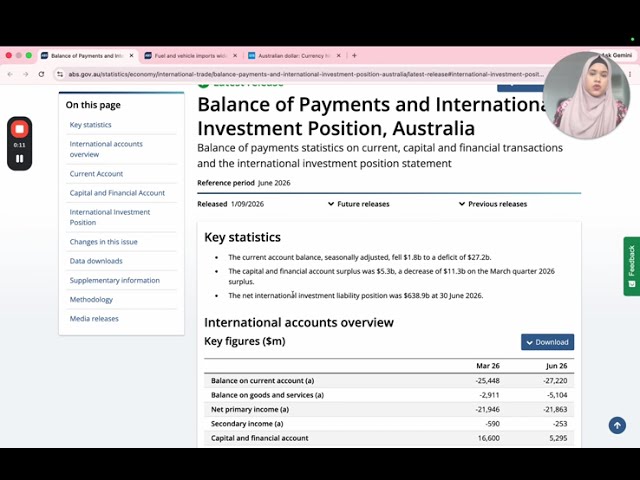Open the Download dropdown for Key figures

547,342
